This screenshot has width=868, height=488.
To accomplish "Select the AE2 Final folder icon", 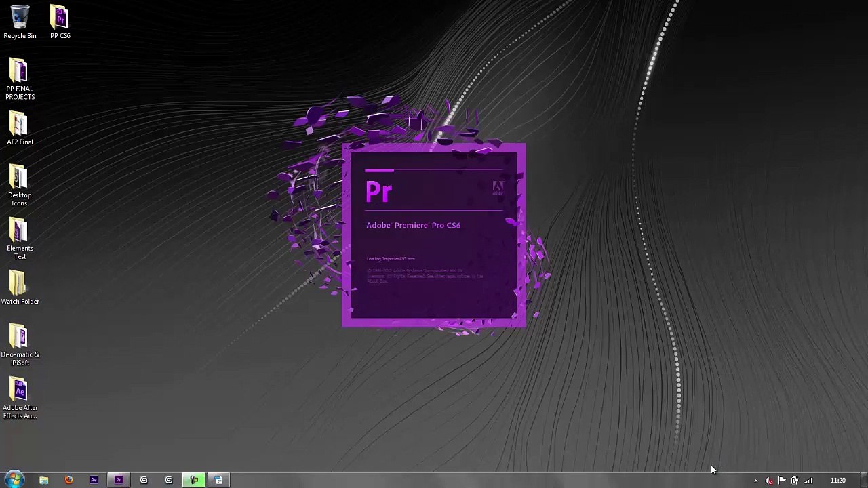I will [x=20, y=129].
